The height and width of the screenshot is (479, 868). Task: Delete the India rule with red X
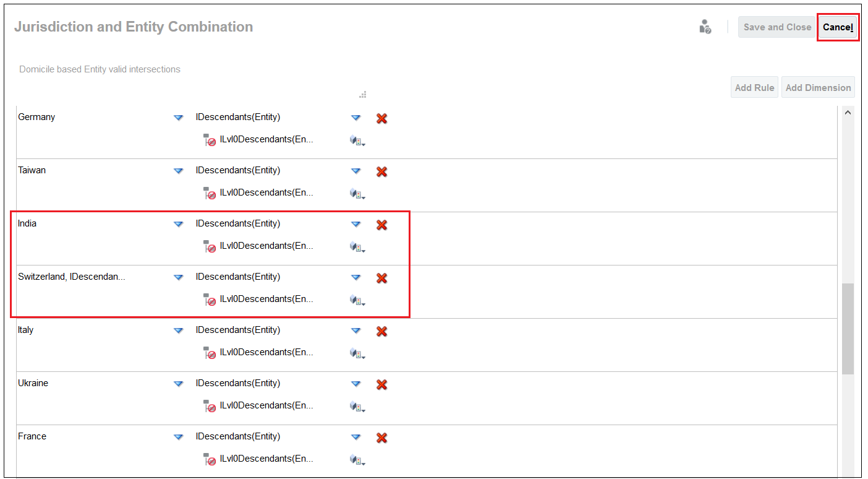[x=381, y=225]
